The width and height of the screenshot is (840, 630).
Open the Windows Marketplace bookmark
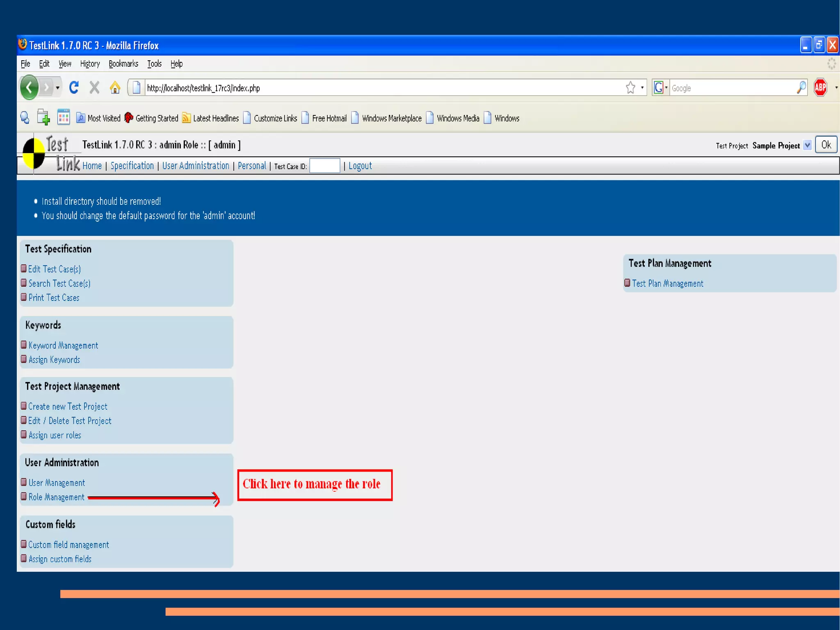(x=386, y=118)
